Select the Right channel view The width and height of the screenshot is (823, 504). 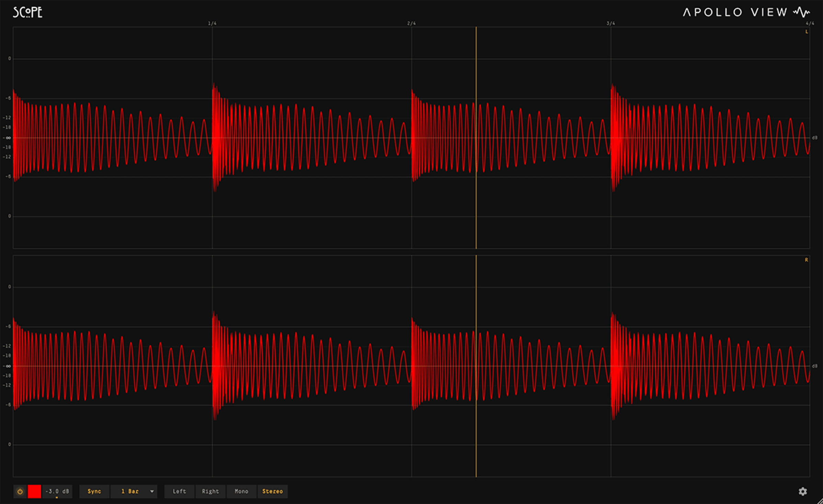[x=210, y=491]
